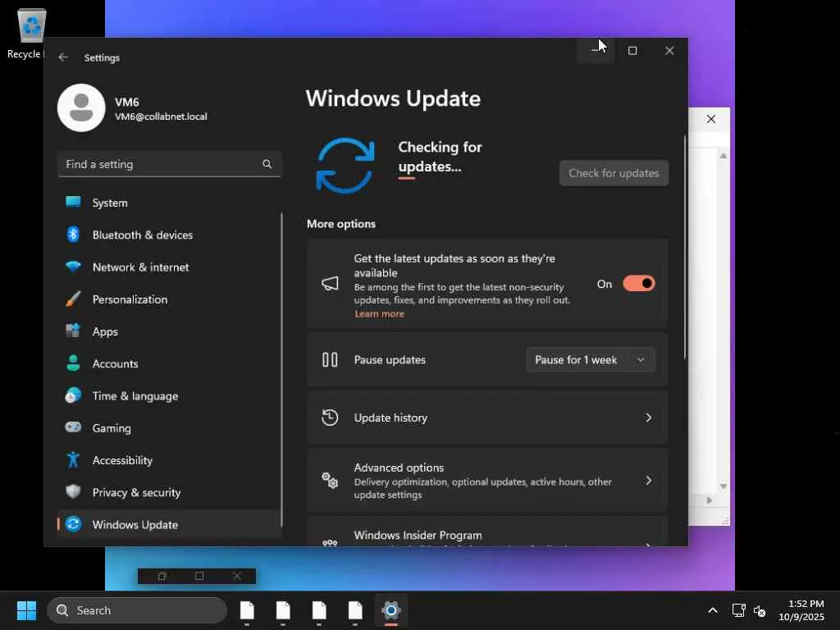Click the muted volume tray icon
The image size is (840, 630).
[760, 610]
